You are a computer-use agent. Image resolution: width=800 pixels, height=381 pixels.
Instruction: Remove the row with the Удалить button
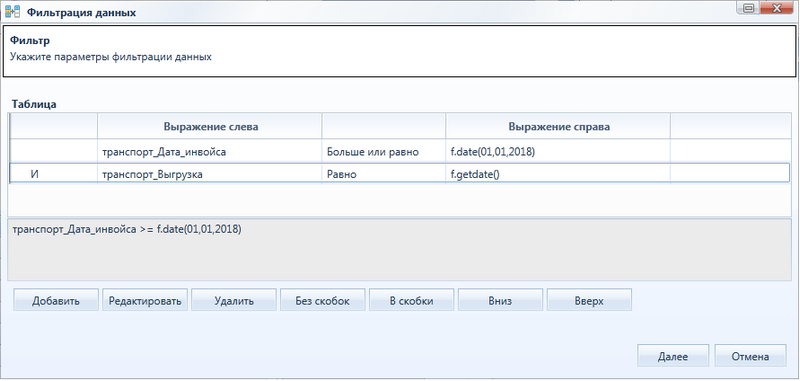point(234,300)
